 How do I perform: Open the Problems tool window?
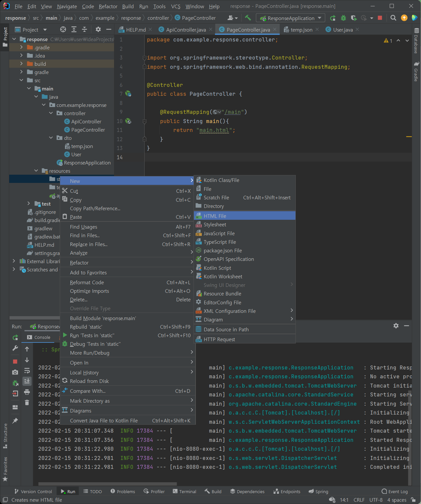tap(123, 491)
